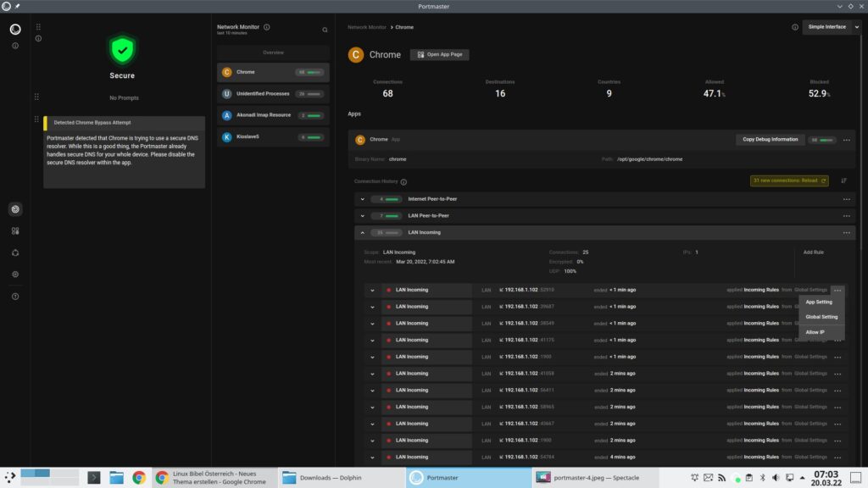Screen dimensions: 868x488
Task: Click the Overview button
Action: pyautogui.click(x=273, y=53)
